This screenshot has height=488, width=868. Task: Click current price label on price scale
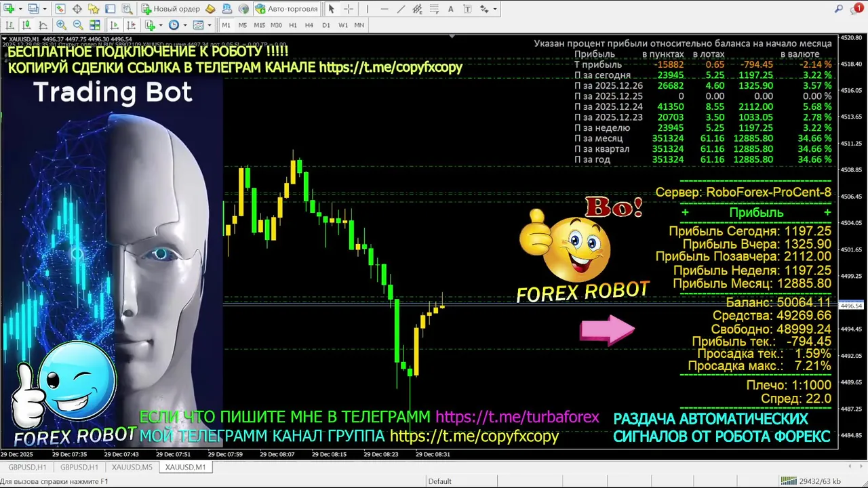point(851,306)
